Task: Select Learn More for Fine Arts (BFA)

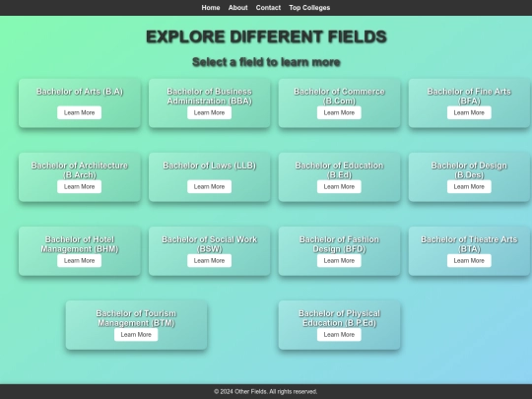Action: tap(469, 112)
